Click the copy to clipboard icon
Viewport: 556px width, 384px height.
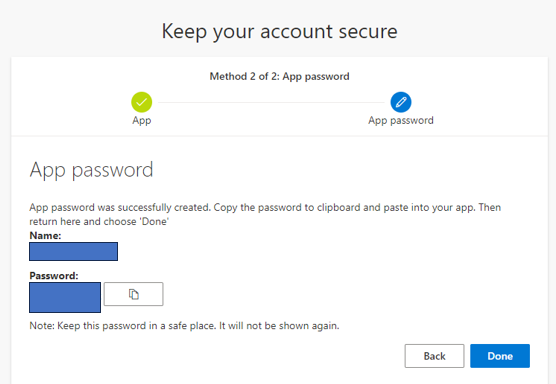coord(134,294)
